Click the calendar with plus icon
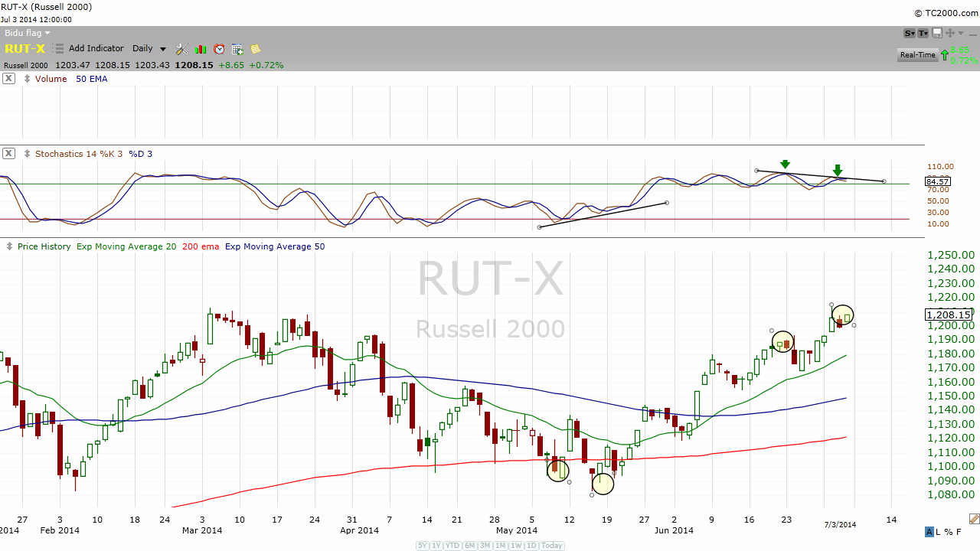 [237, 49]
